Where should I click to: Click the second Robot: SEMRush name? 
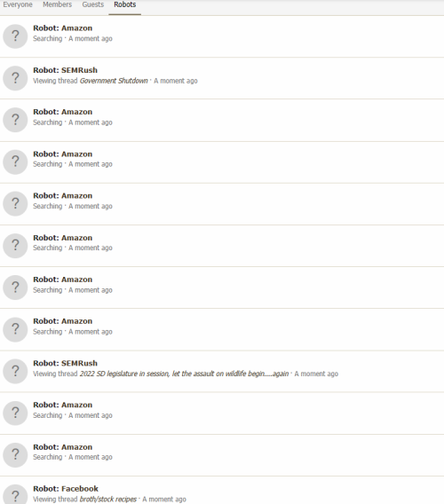click(66, 363)
